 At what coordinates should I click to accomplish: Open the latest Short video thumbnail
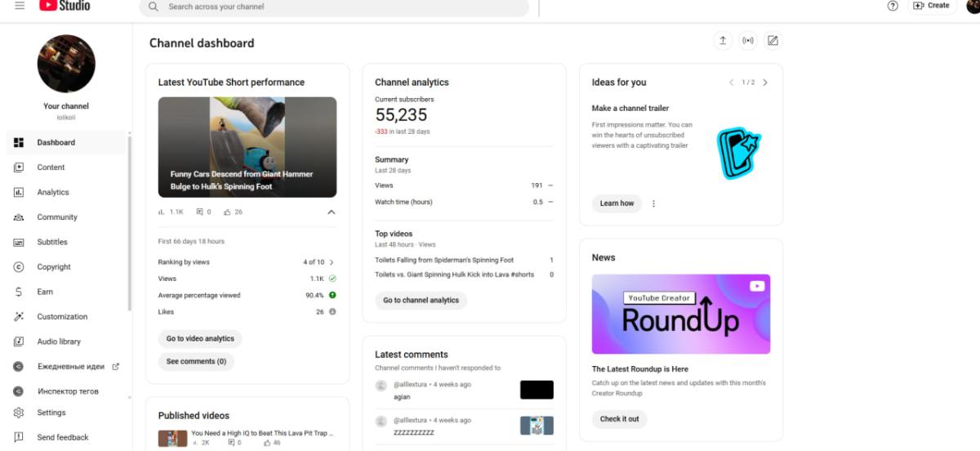tap(247, 147)
